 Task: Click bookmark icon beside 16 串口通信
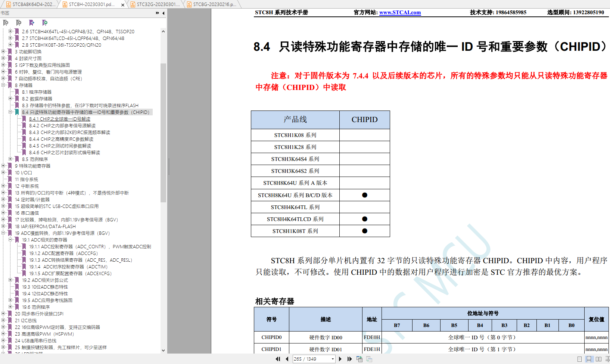[x=10, y=213]
